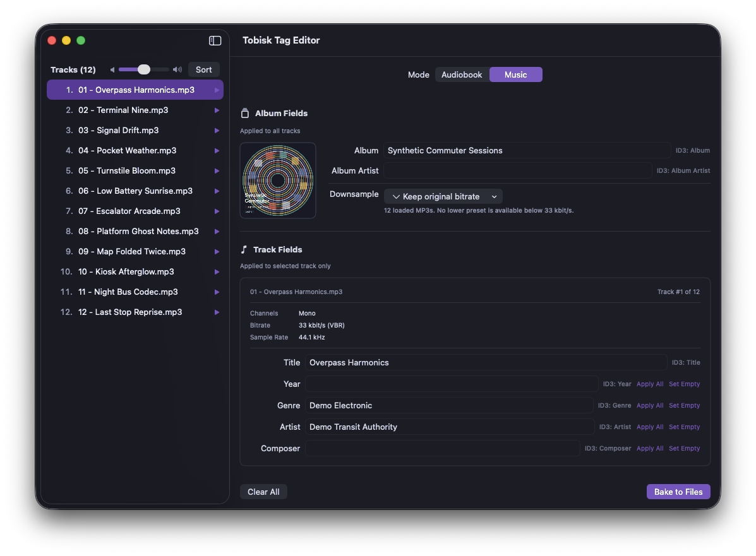This screenshot has height=556, width=756.
Task: Play track 11 - Night Bus Codec.mp3
Action: coord(217,292)
